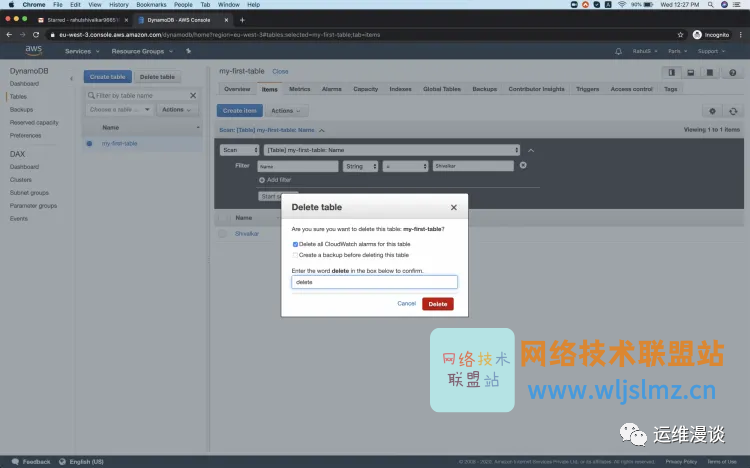Refresh the items list
This screenshot has width=750, height=468.
click(x=733, y=111)
